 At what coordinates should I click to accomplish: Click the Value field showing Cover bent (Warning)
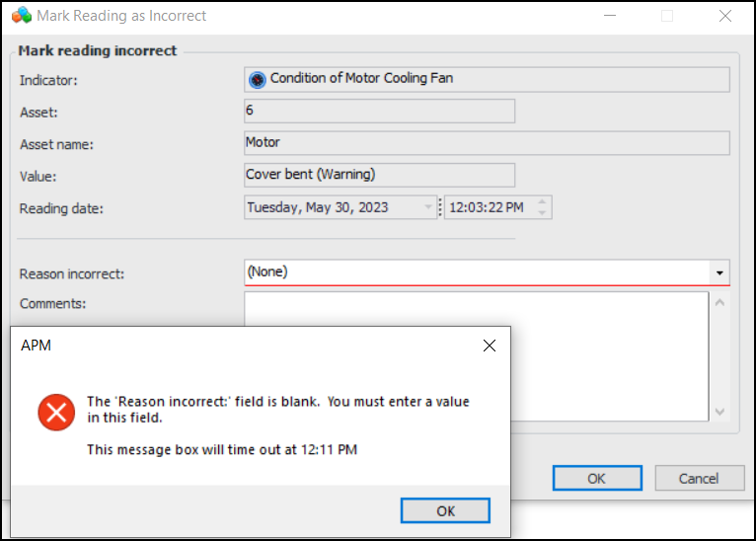click(x=379, y=175)
